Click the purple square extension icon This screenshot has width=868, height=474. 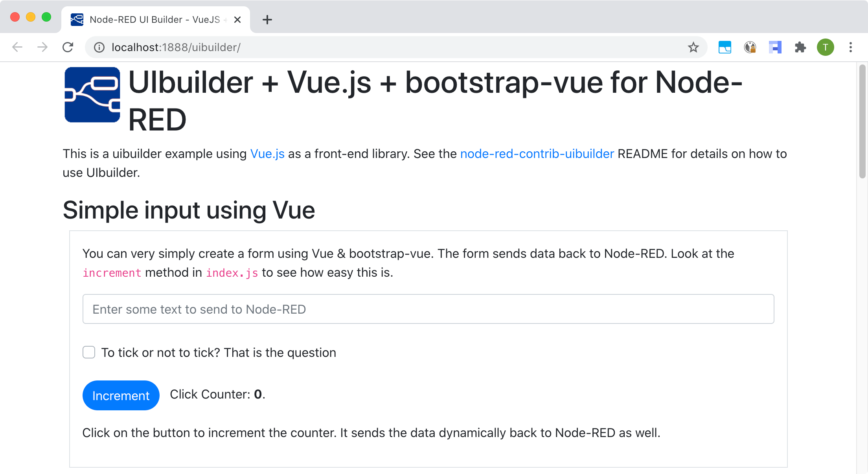(775, 48)
